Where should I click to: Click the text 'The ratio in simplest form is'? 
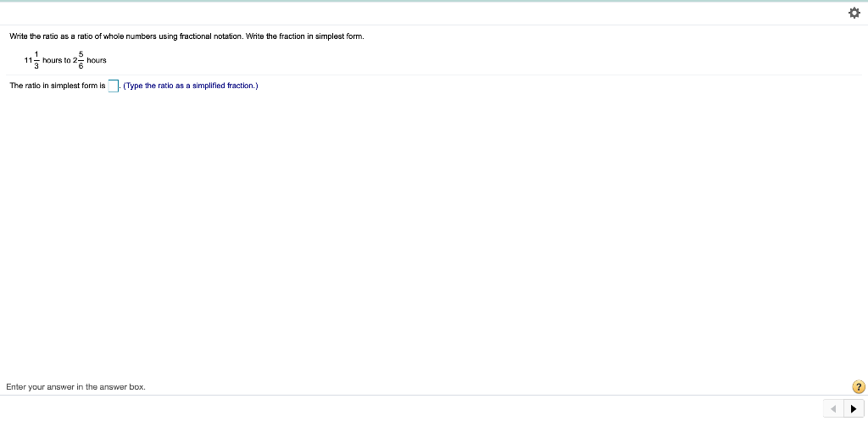click(58, 86)
